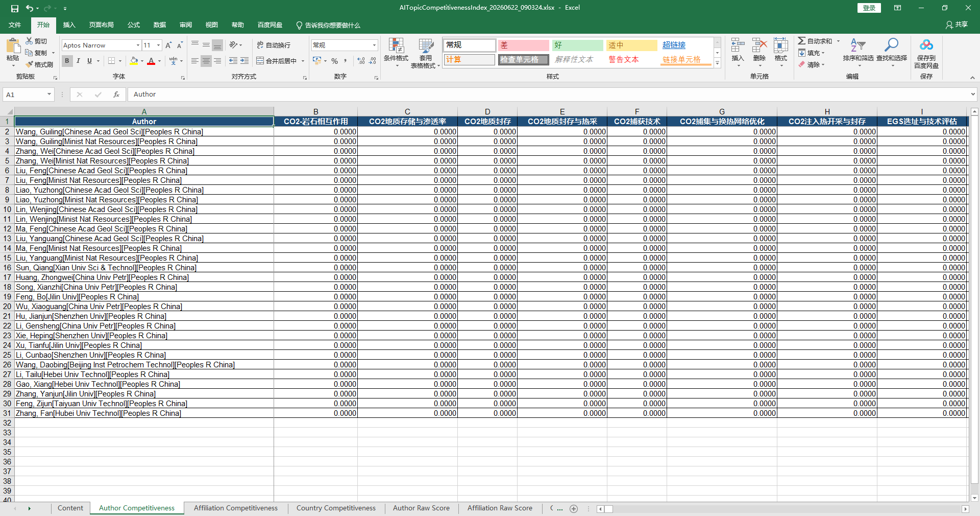Screen dimensions: 980x516
Task: Open Merge and Center dropdown arrow
Action: click(x=303, y=61)
